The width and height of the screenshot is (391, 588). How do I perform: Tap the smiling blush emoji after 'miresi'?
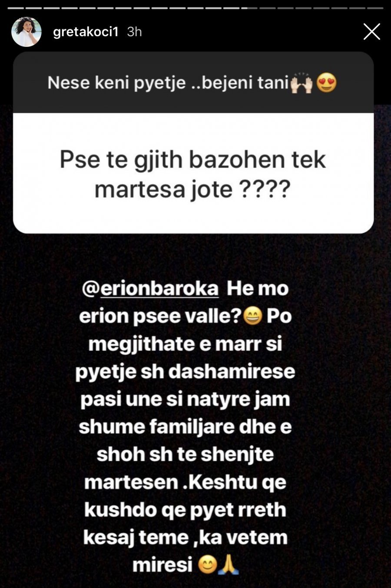(x=207, y=565)
